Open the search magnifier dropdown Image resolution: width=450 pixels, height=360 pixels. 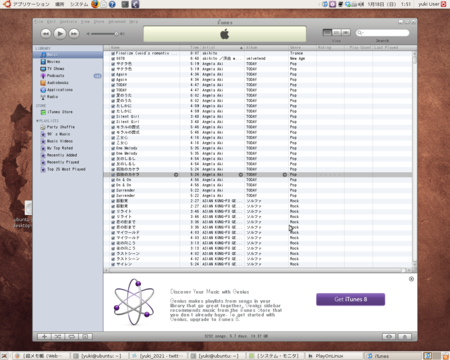point(360,33)
